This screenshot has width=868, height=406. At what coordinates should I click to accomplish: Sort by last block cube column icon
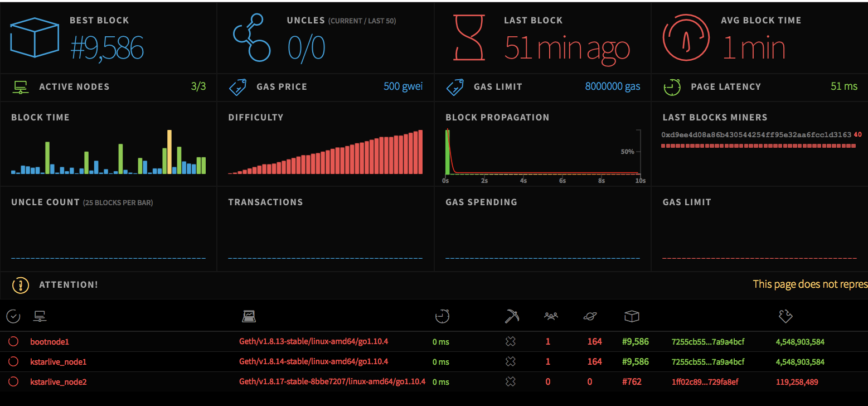click(x=631, y=317)
